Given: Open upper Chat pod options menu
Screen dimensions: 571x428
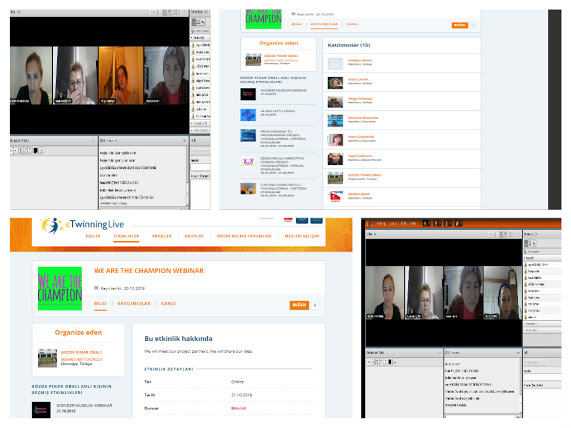Looking at the screenshot, I should 184,140.
